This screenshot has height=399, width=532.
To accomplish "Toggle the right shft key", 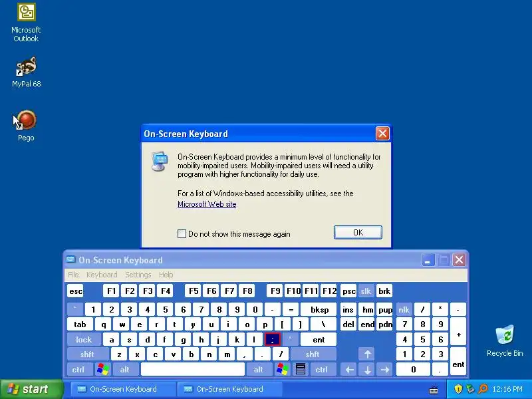I will coord(313,354).
